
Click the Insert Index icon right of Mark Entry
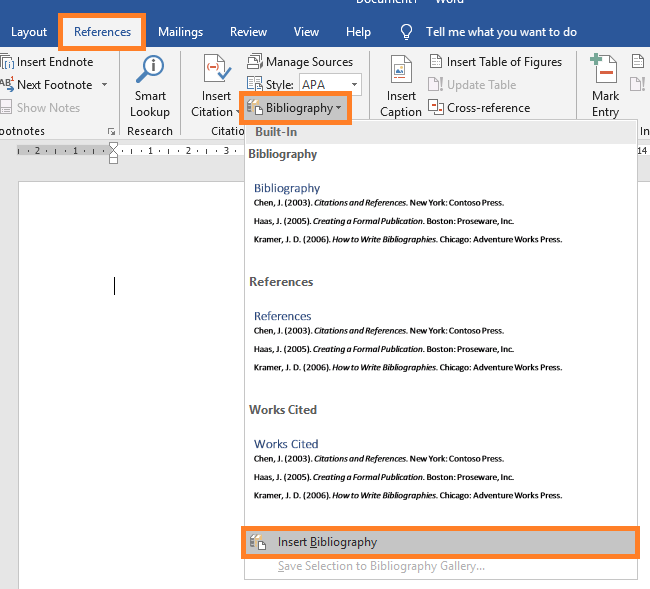point(638,62)
